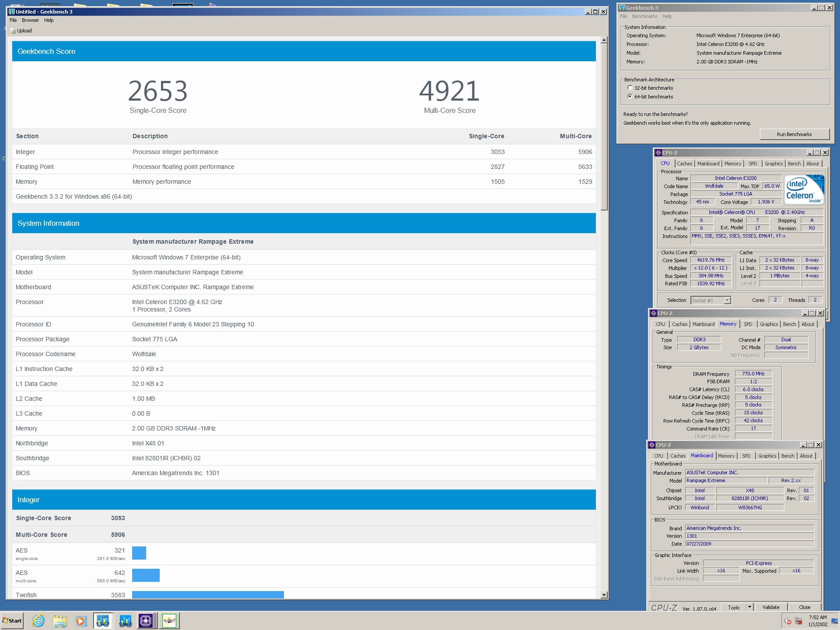Click the Processor Codename Wolfdale row
The image size is (840, 630).
304,354
